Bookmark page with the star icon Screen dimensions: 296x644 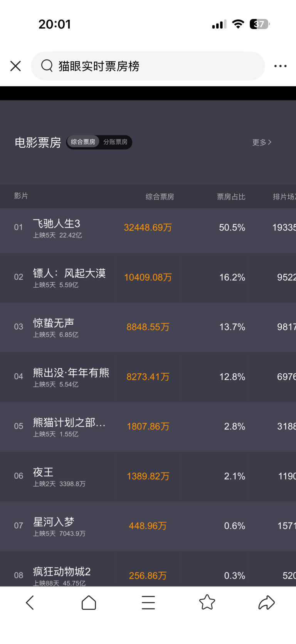[207, 602]
